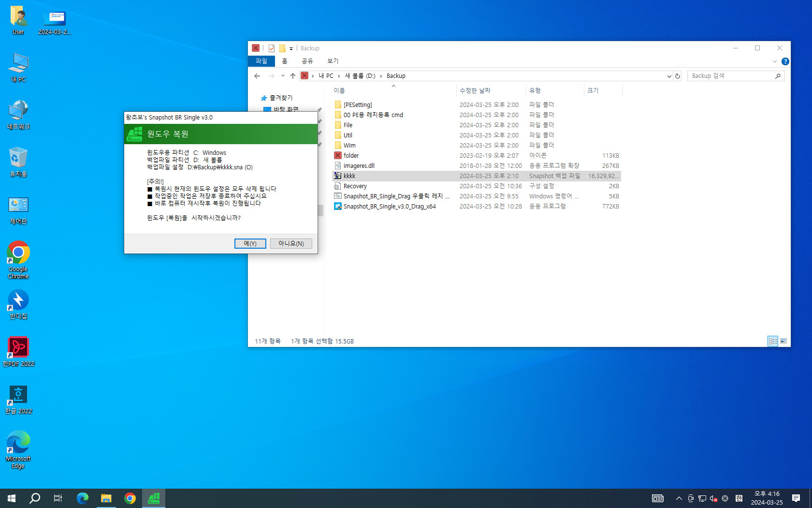The image size is (812, 508).
Task: Open the 보기 ribbon tab
Action: 333,61
